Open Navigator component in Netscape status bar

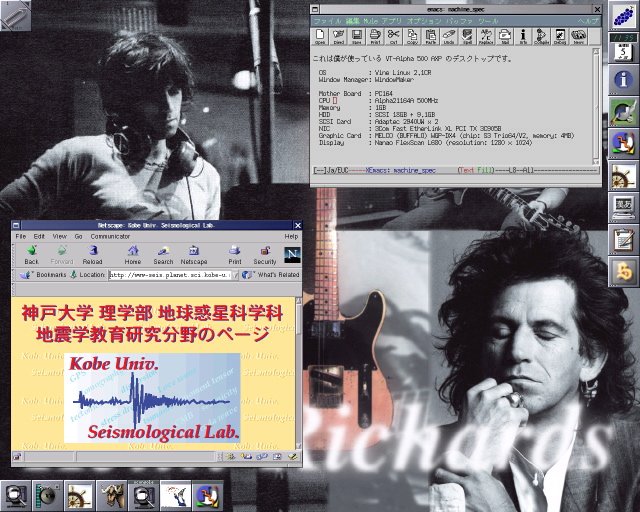231,456
